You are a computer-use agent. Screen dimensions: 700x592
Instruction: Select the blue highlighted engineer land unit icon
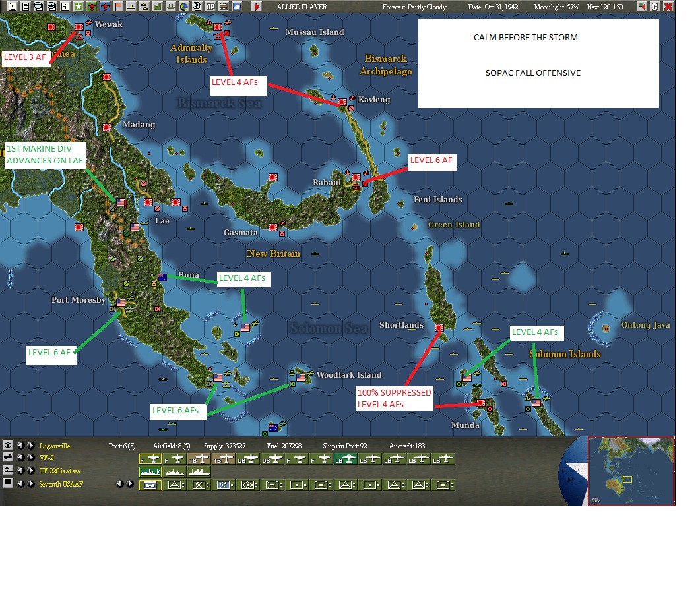click(223, 485)
